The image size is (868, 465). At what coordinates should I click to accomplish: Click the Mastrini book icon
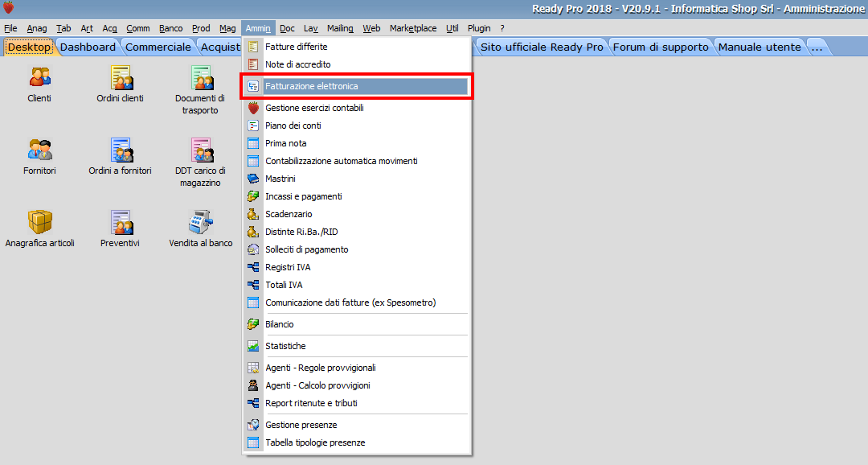(x=253, y=179)
